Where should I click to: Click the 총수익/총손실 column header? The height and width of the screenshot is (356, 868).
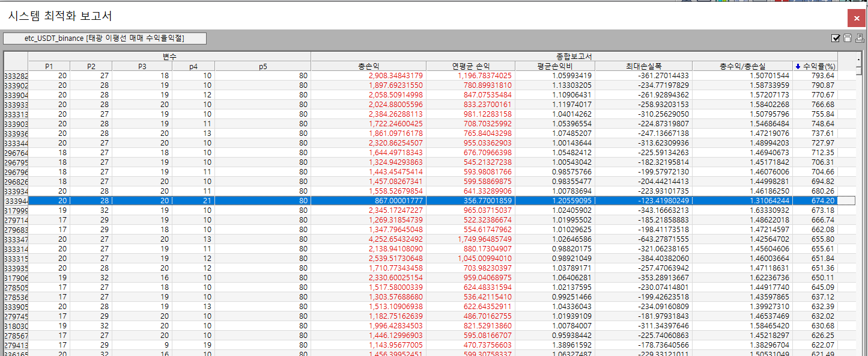pos(742,66)
